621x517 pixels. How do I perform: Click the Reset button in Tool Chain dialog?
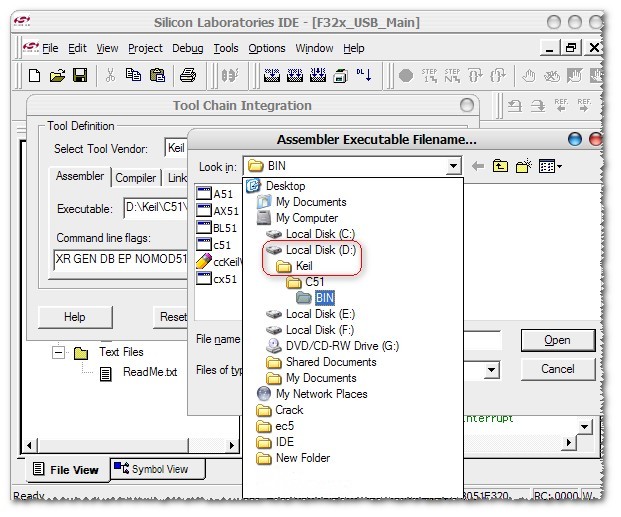[171, 317]
